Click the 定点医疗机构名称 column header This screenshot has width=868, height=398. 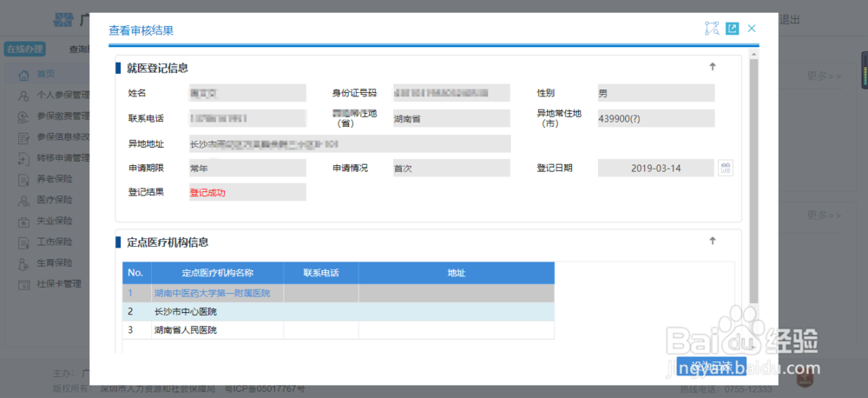tap(218, 273)
